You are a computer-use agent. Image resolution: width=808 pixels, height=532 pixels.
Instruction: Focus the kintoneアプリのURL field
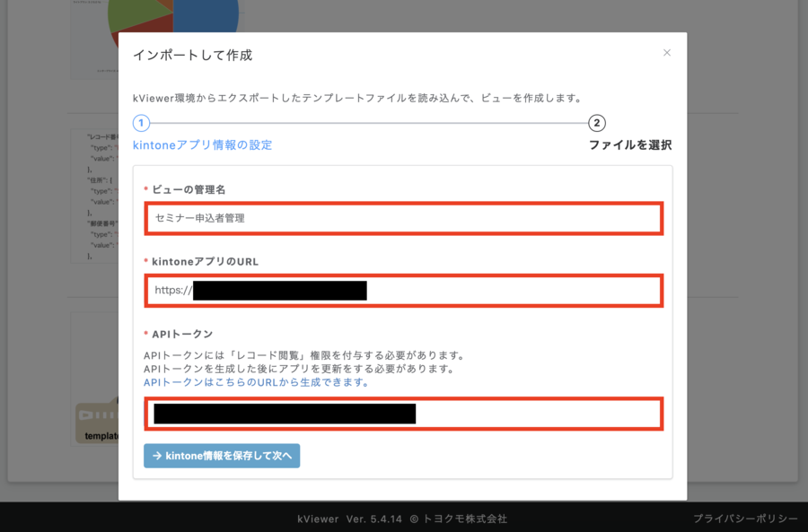pyautogui.click(x=403, y=291)
